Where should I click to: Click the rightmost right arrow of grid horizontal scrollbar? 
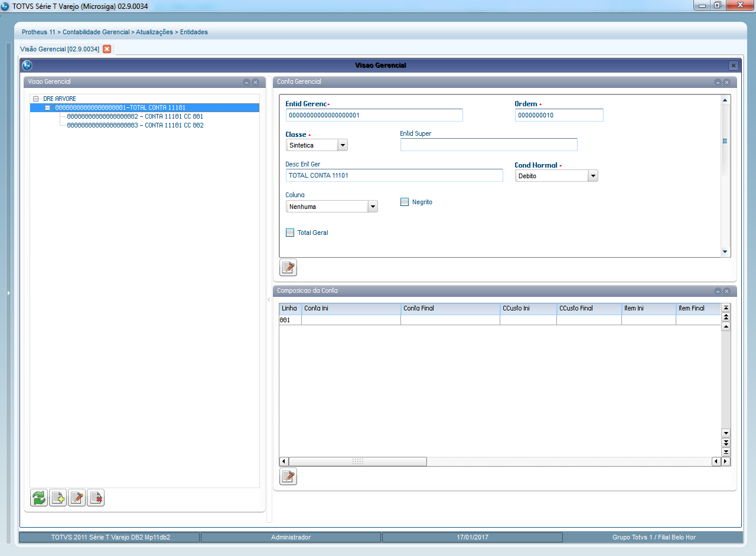(726, 462)
